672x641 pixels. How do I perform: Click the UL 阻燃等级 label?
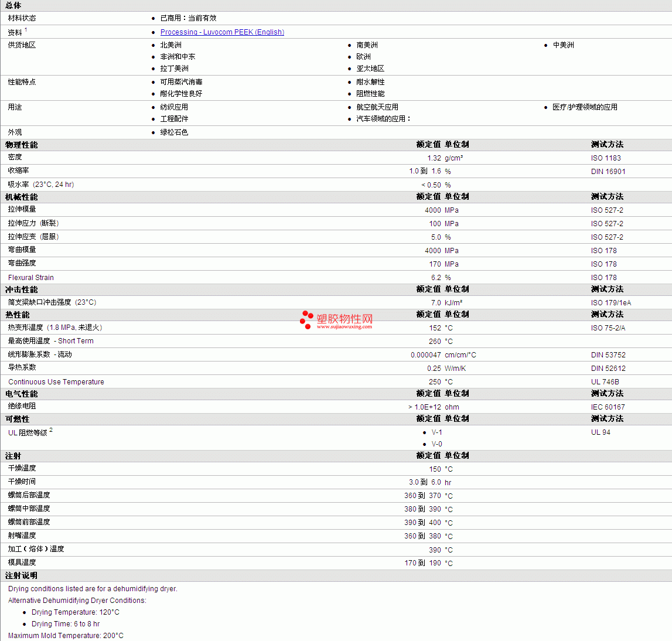tap(28, 433)
